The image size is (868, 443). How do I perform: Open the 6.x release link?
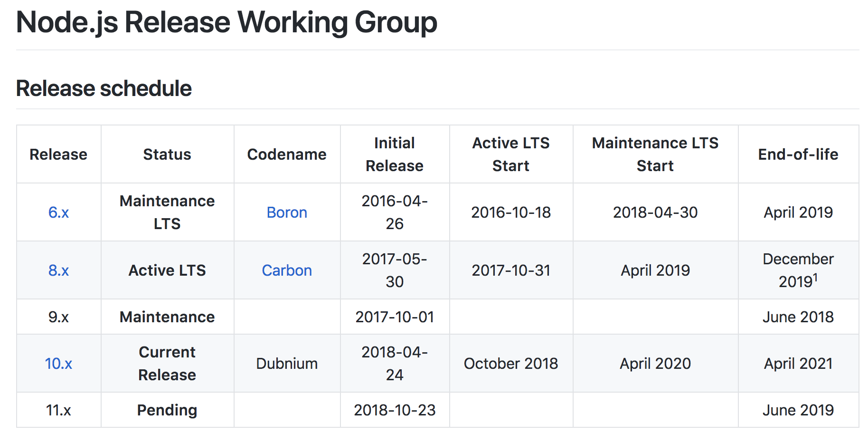tap(58, 212)
